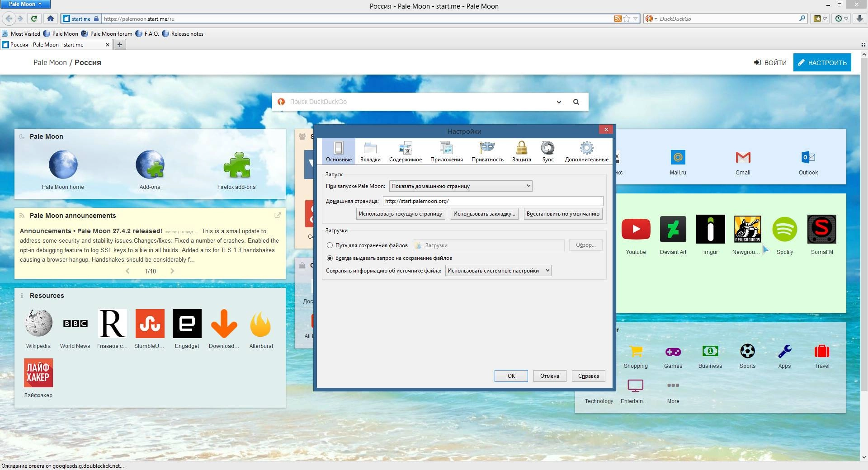
Task: Click 'Восстановить по умолчанию' button
Action: pyautogui.click(x=563, y=214)
